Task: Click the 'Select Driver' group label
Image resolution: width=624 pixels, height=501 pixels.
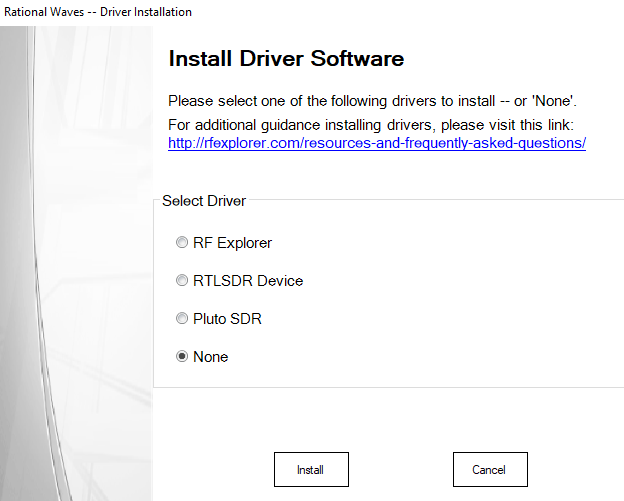Action: [204, 201]
